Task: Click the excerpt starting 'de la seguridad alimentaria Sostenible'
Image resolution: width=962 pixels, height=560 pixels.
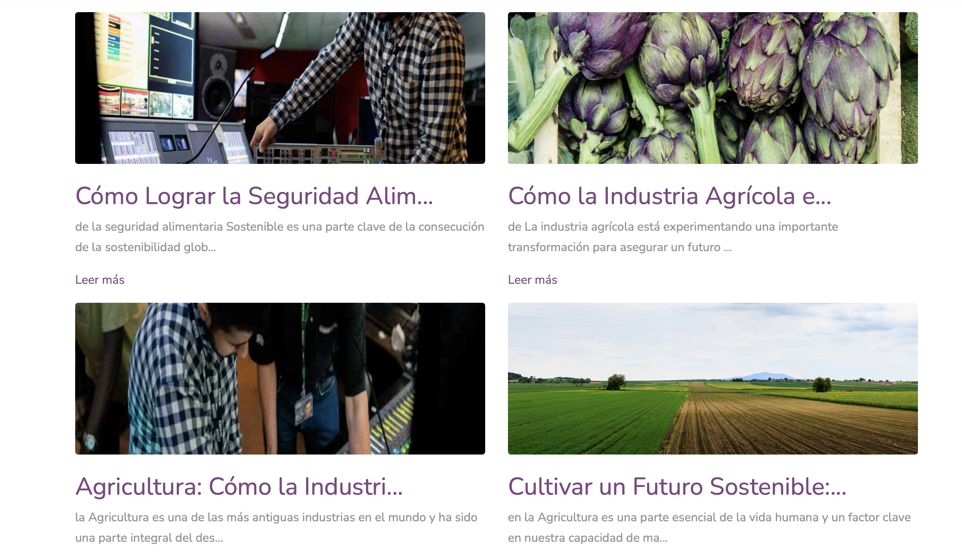Action: tap(280, 237)
